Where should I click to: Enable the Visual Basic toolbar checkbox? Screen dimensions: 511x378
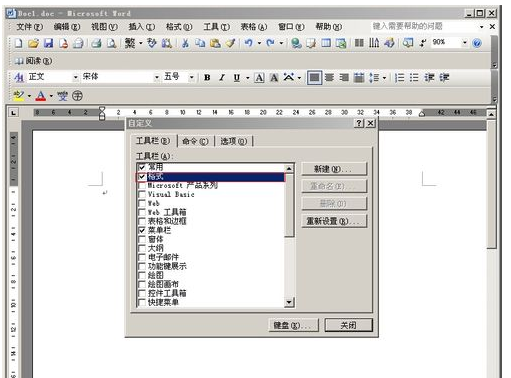point(142,194)
